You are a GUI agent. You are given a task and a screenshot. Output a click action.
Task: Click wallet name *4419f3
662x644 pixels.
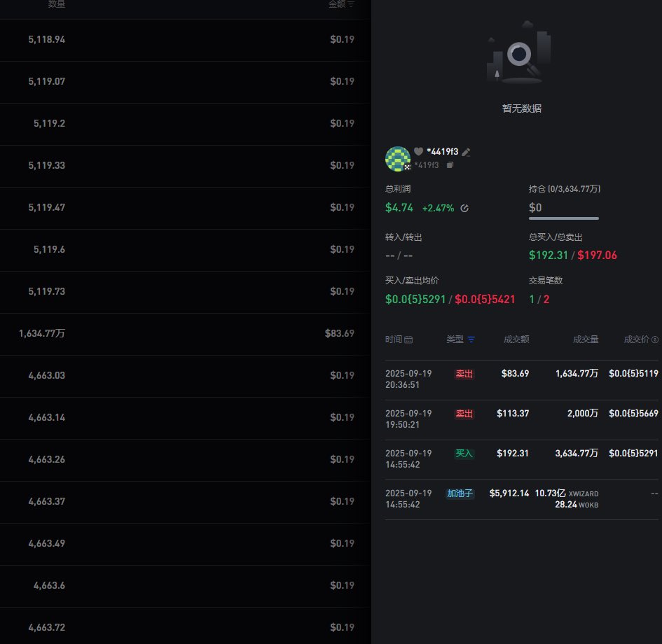click(x=443, y=152)
